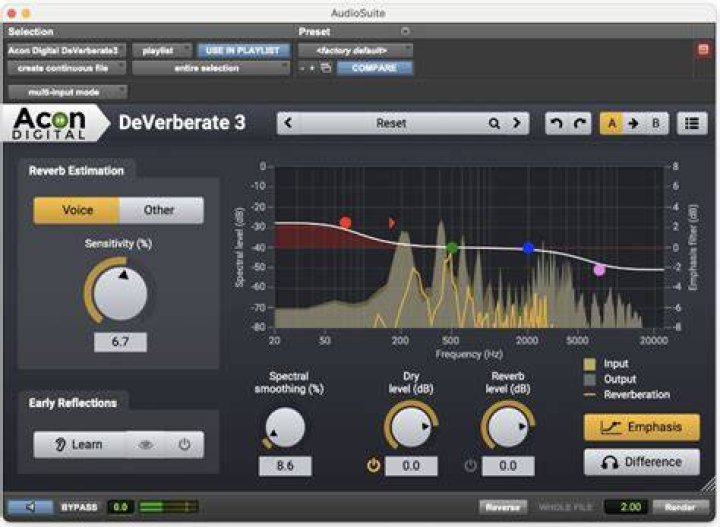This screenshot has width=720, height=527.
Task: Toggle the Emphasis filter button
Action: (x=641, y=427)
